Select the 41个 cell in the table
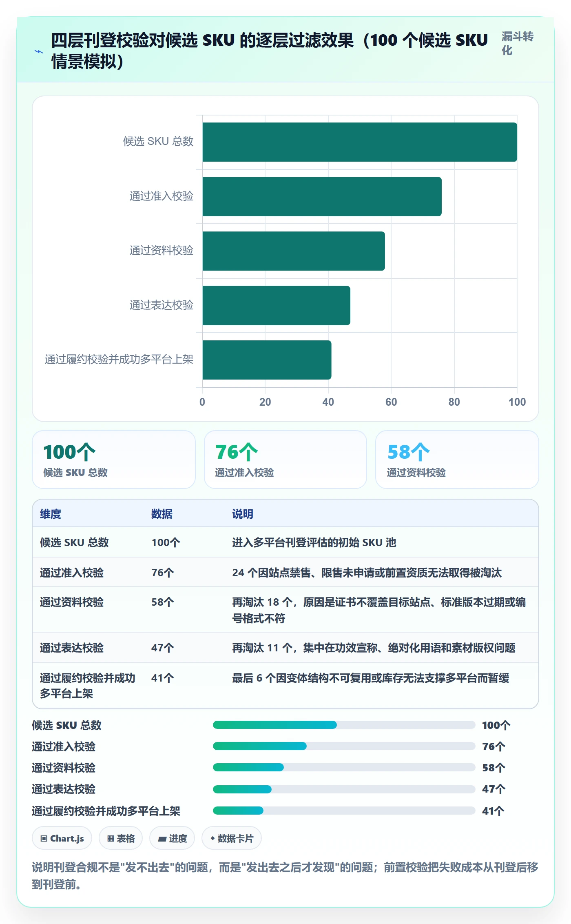This screenshot has height=924, width=571. click(x=163, y=678)
